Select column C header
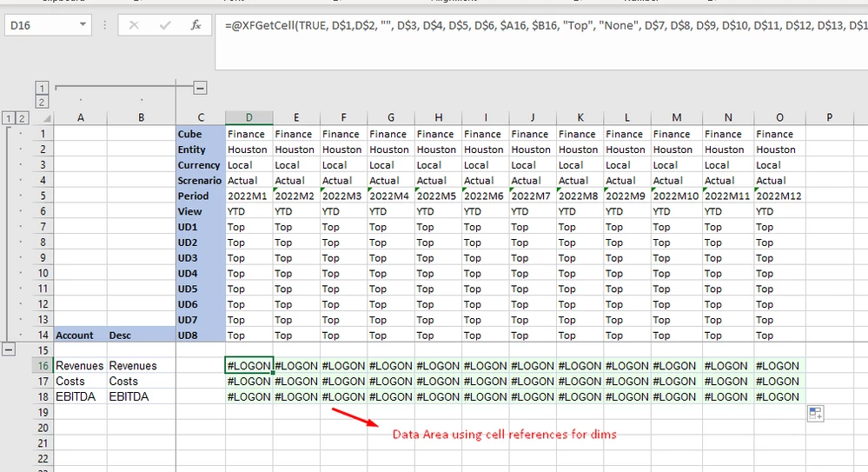The width and height of the screenshot is (868, 472). tap(201, 117)
